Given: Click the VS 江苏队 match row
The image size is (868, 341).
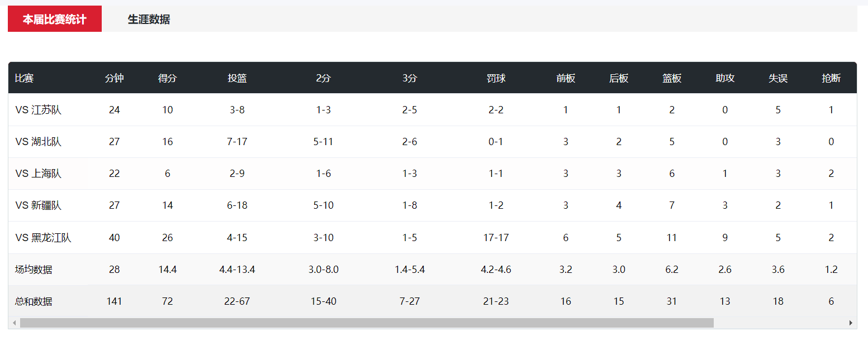Looking at the screenshot, I should click(x=39, y=110).
